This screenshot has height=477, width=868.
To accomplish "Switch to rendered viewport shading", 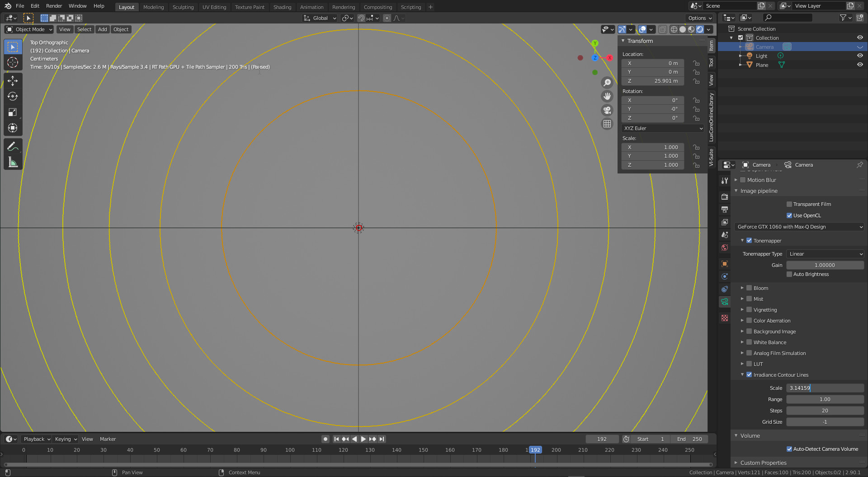I will (700, 29).
